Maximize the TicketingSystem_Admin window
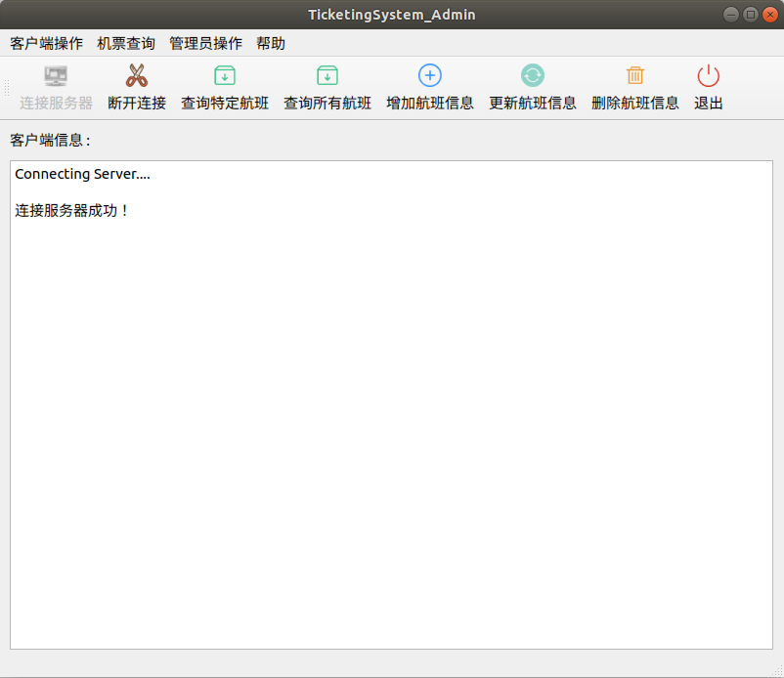This screenshot has height=678, width=784. 751,15
